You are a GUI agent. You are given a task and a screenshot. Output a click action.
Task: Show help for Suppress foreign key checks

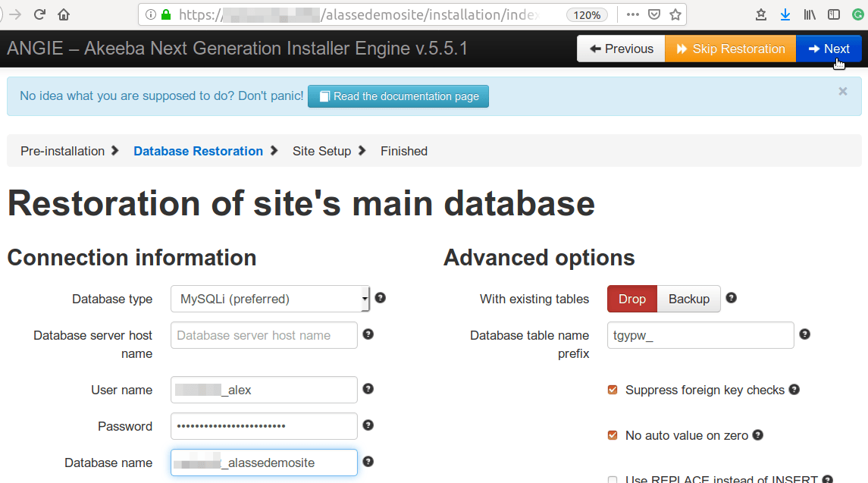[794, 390]
